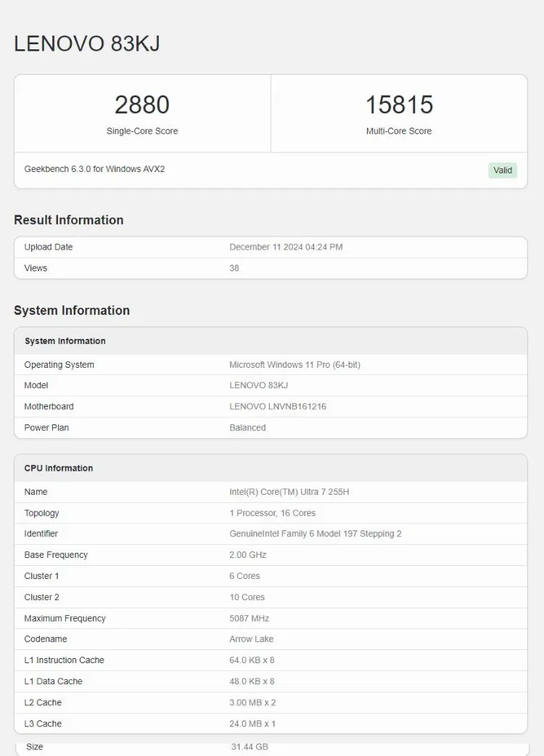Select the Geekbench 6.3.0 for Windows AVX2 text
The image size is (544, 756).
[x=94, y=169]
